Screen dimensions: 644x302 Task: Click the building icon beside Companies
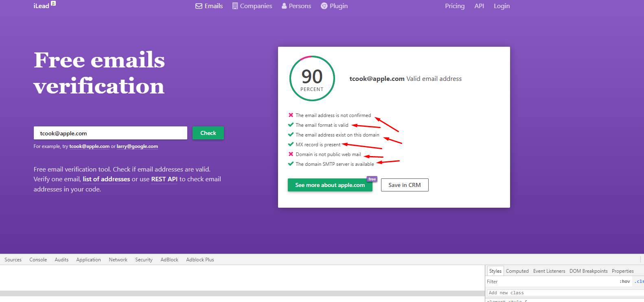pyautogui.click(x=235, y=6)
